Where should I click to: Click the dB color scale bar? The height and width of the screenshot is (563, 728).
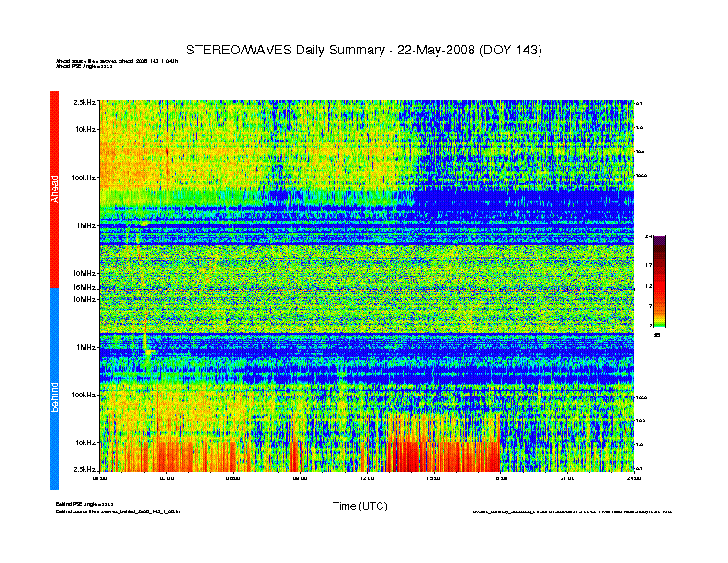pos(659,281)
